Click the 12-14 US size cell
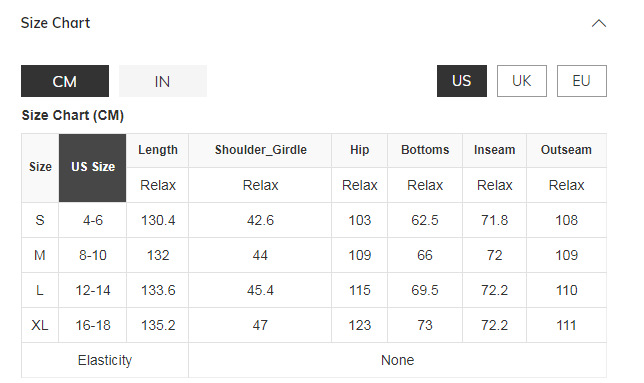644x383 pixels. pos(93,290)
